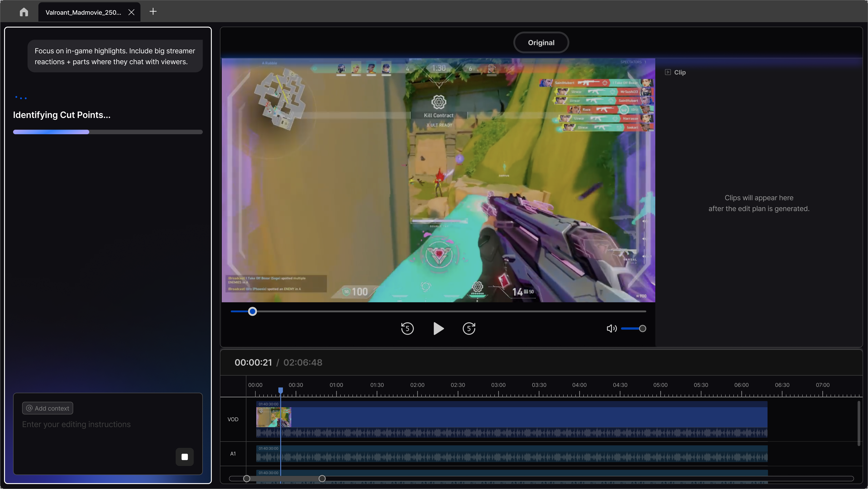Screen dimensions: 868x489
Task: Click 'Clips will appear here' placeholder text
Action: coord(759,203)
